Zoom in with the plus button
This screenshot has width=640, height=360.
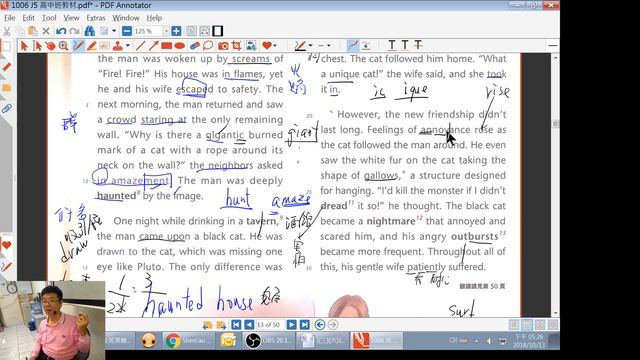176,31
